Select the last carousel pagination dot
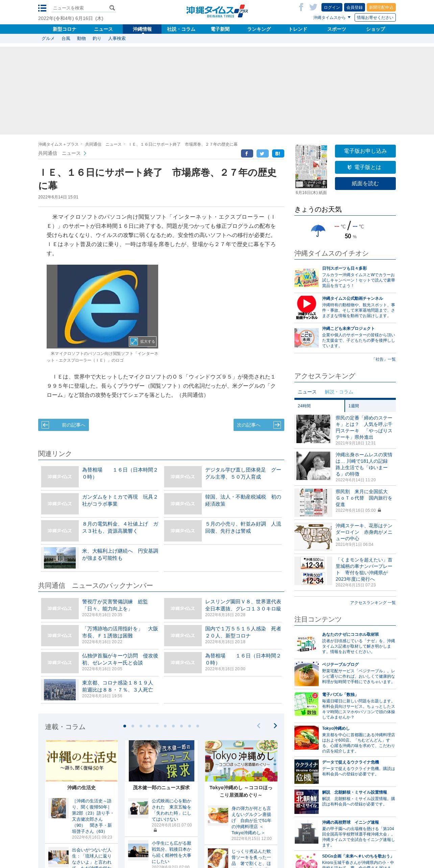Screen dimensions: 434x868 198,726
